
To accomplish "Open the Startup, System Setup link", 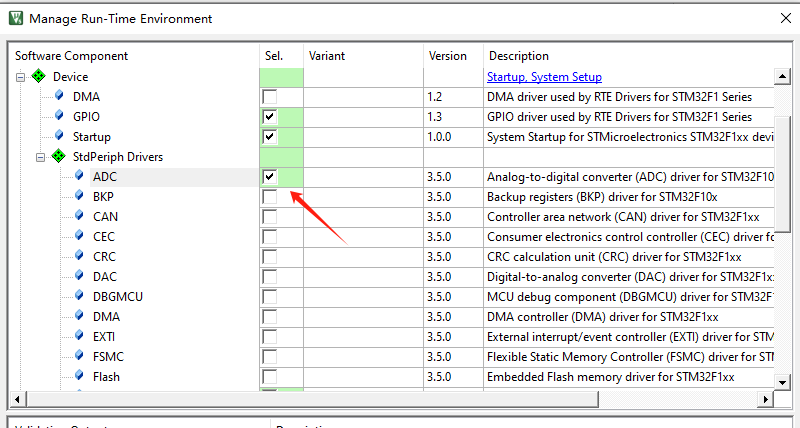I will click(x=544, y=77).
